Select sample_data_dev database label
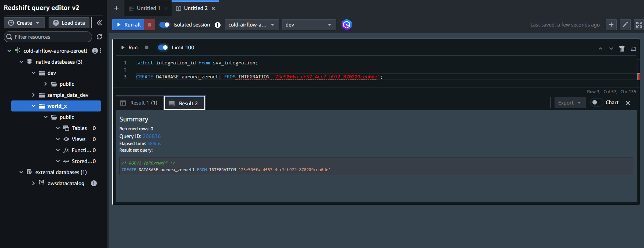 click(68, 95)
